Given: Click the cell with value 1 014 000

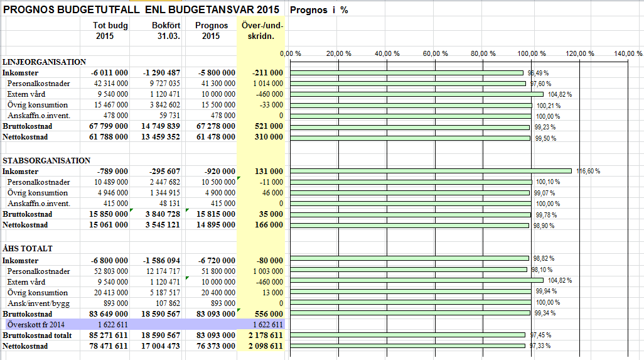Looking at the screenshot, I should coord(268,84).
